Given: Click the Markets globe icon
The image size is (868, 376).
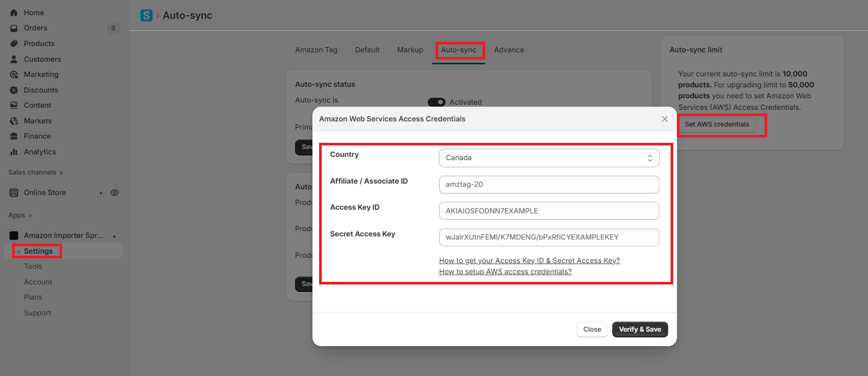Looking at the screenshot, I should click(14, 121).
